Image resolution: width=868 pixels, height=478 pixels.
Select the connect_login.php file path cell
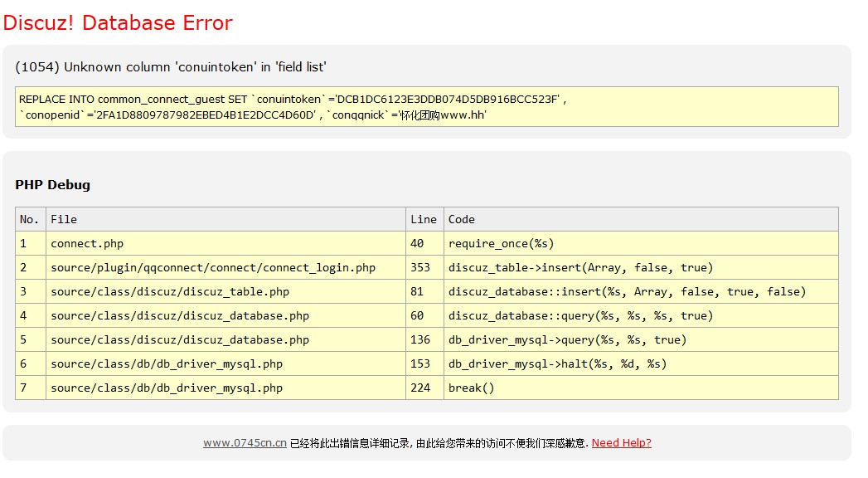coord(225,267)
